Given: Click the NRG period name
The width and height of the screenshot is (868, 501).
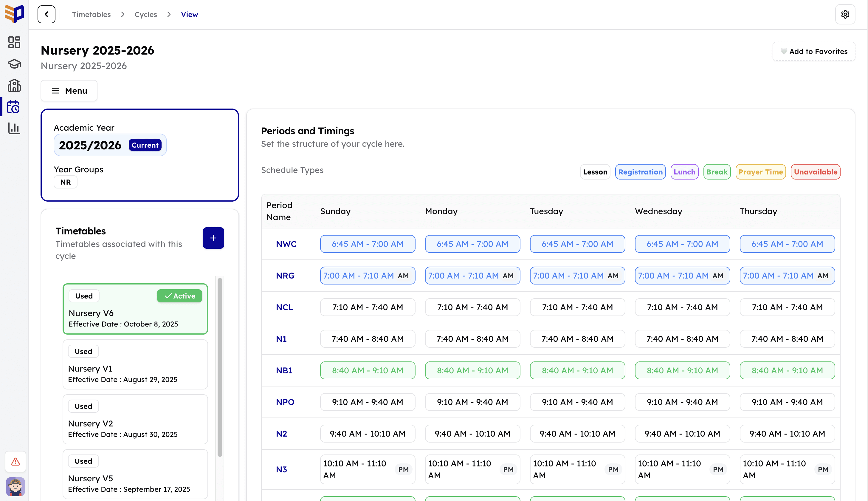Looking at the screenshot, I should coord(285,276).
